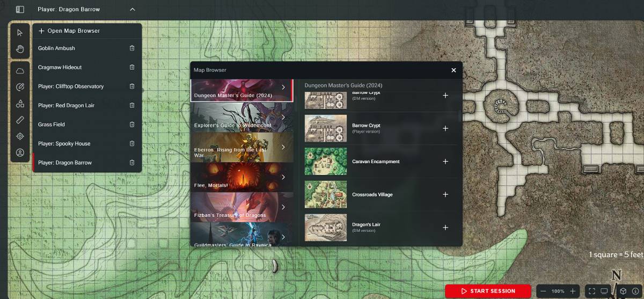Open the token user tool
The image size is (644, 299).
(20, 152)
